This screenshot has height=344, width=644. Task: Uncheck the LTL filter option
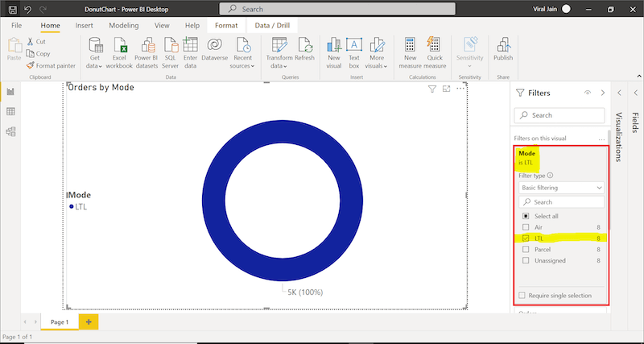pos(526,238)
